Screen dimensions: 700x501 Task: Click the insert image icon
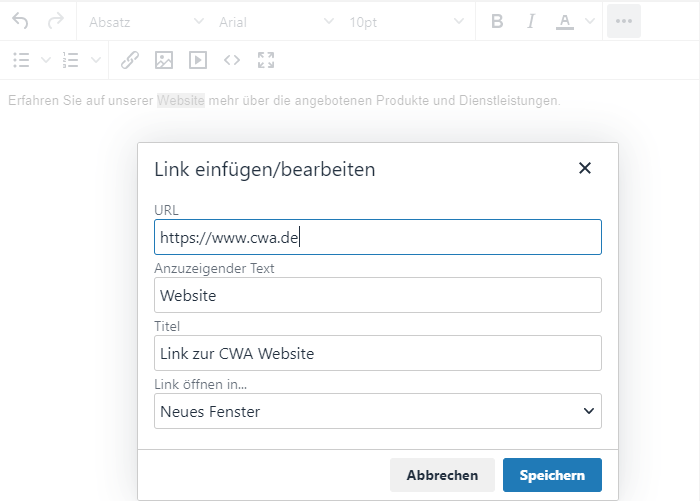pyautogui.click(x=164, y=60)
